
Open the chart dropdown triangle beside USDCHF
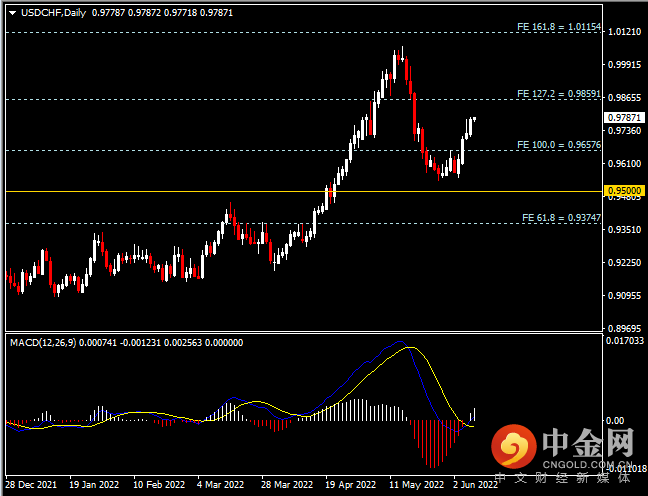pyautogui.click(x=12, y=13)
